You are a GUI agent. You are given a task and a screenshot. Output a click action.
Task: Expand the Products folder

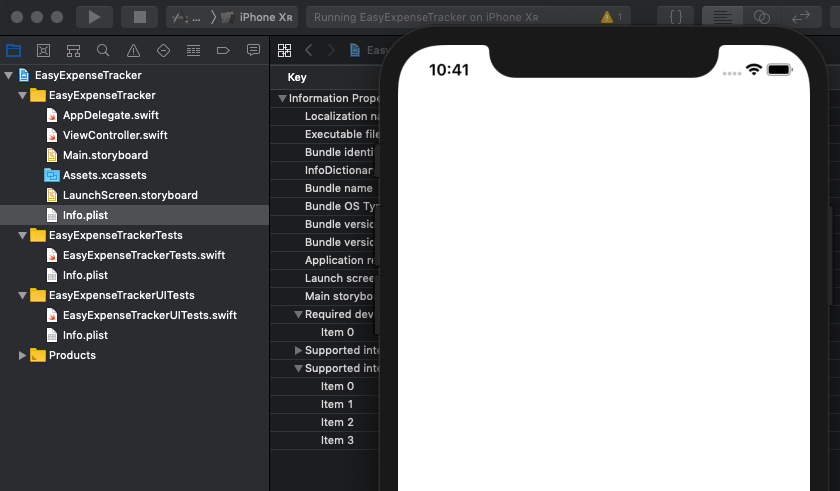point(22,356)
